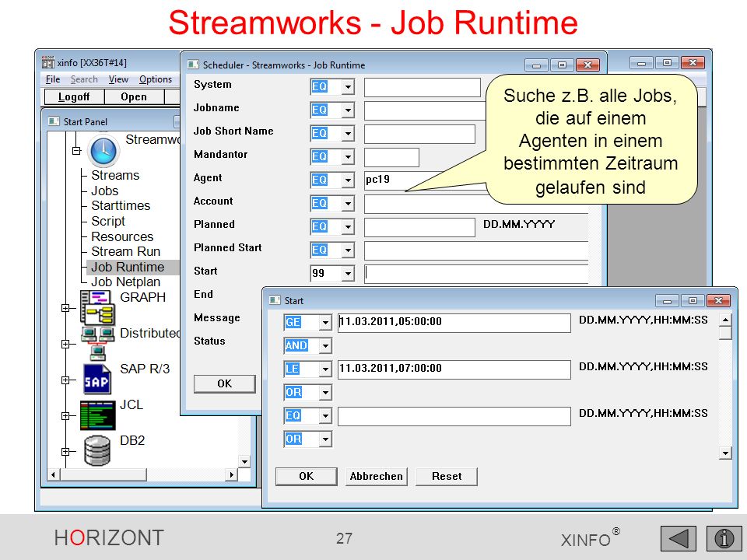The width and height of the screenshot is (747, 560).
Task: Expand the JCL tree node
Action: (x=65, y=415)
